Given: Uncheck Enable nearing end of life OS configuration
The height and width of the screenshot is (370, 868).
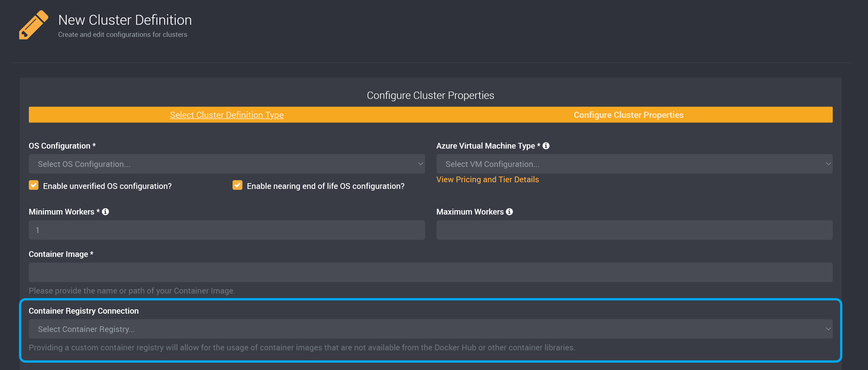Looking at the screenshot, I should (238, 185).
